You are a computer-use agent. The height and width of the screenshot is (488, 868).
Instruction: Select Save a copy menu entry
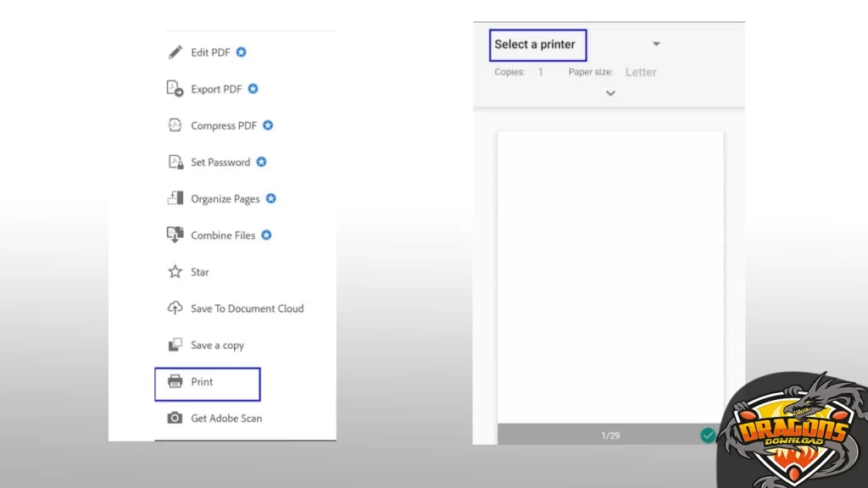(217, 345)
